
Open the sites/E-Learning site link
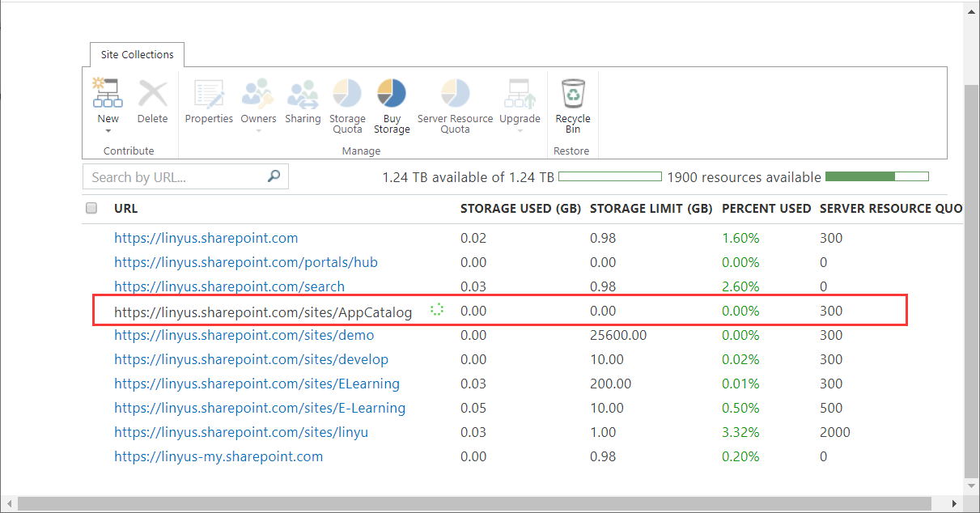(x=260, y=408)
